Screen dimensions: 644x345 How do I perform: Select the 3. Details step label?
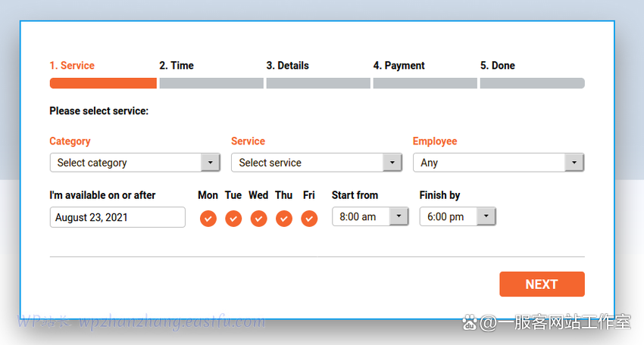tap(288, 66)
